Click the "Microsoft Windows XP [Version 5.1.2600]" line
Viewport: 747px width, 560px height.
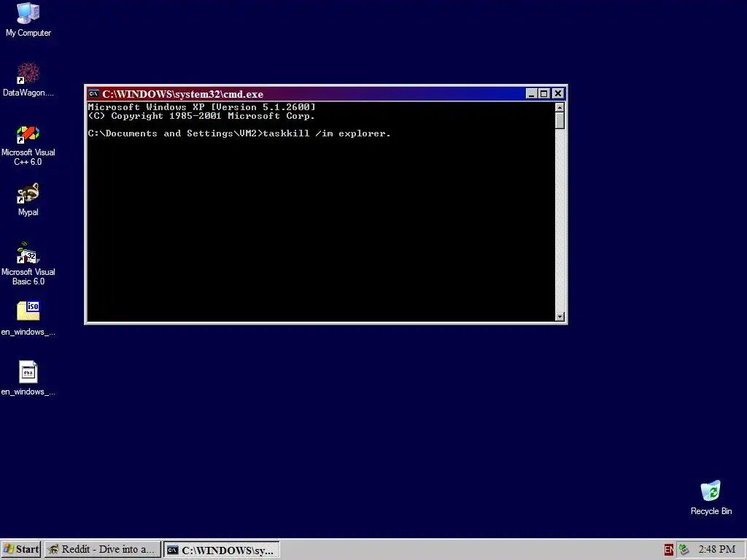pyautogui.click(x=201, y=107)
